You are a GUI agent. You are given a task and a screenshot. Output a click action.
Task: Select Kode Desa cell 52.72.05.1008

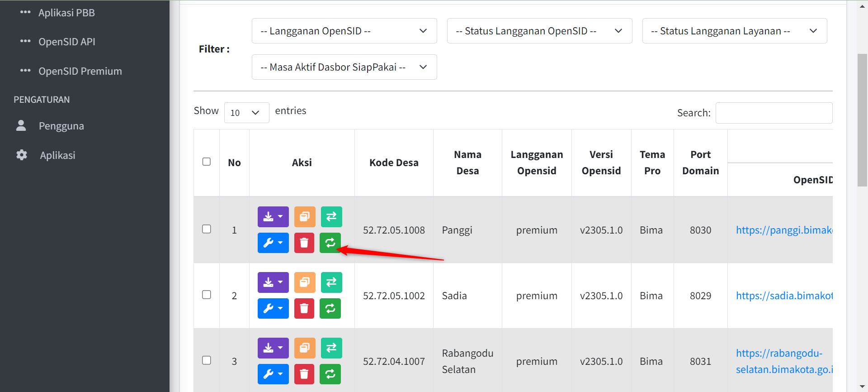click(394, 230)
